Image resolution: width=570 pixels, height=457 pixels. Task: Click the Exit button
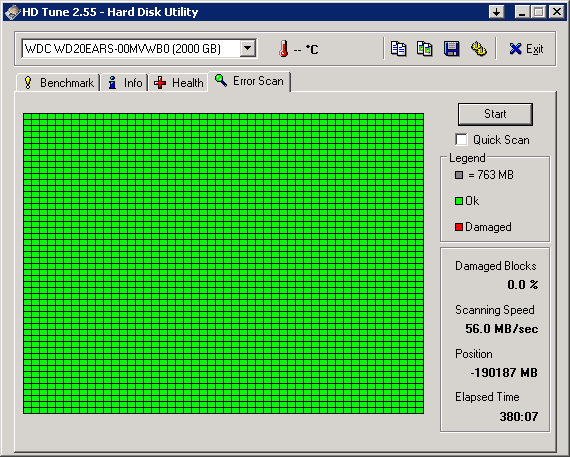tap(526, 49)
